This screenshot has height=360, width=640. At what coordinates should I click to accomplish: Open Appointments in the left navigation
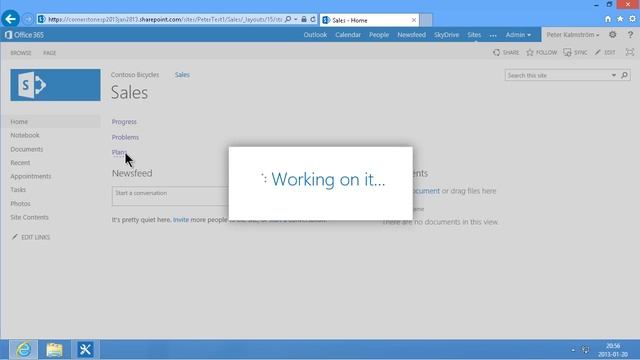[x=31, y=176]
